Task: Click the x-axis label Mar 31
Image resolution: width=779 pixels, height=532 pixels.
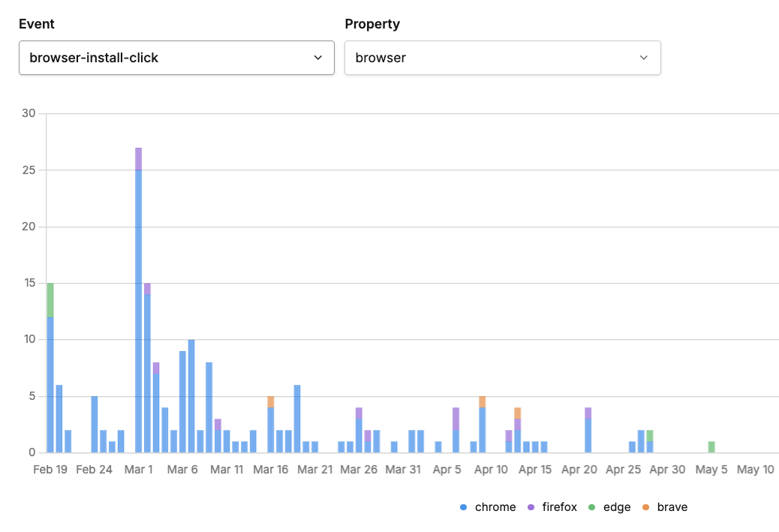Action: coord(403,470)
